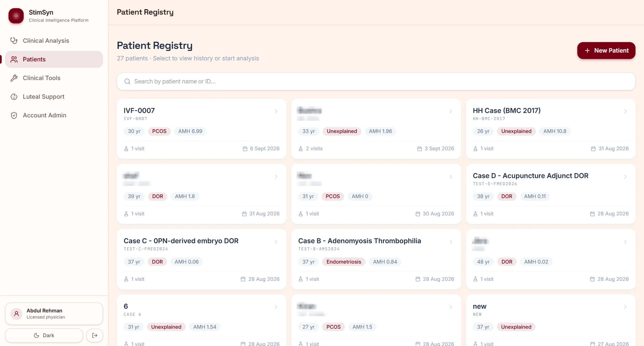The height and width of the screenshot is (346, 644).
Task: Click the search magnifier icon
Action: [127, 81]
